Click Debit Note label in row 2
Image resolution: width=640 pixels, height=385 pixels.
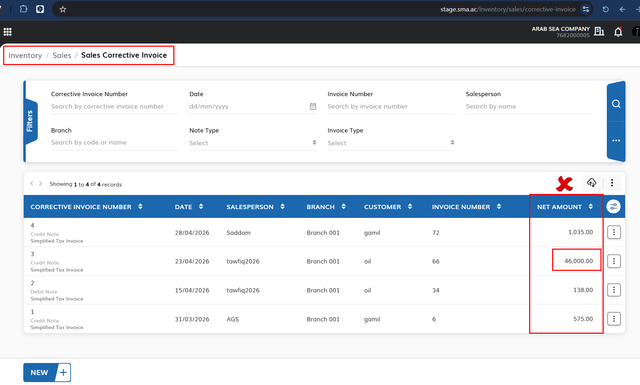point(44,292)
